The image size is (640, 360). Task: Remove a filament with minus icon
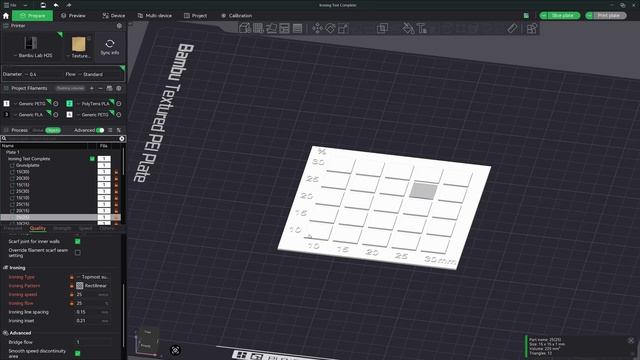point(100,88)
